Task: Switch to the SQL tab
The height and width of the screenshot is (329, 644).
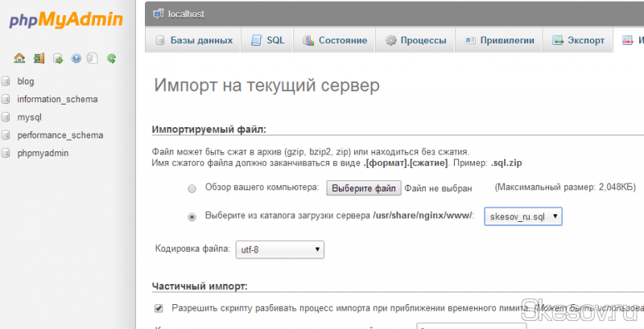Action: [x=267, y=40]
